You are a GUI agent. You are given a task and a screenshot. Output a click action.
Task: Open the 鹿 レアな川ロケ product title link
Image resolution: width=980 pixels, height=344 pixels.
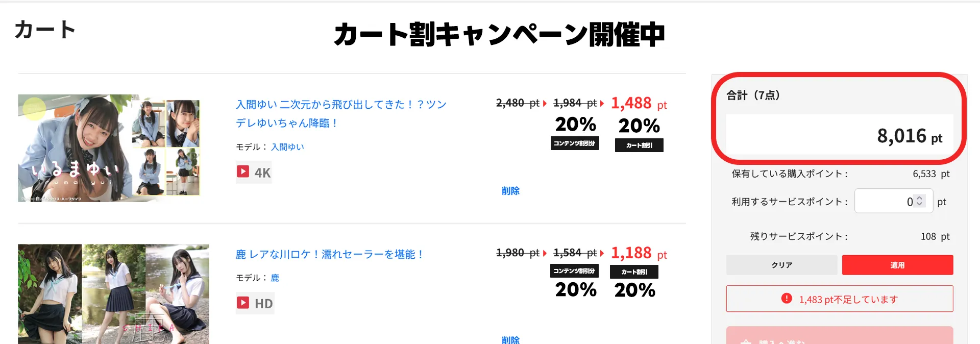330,254
